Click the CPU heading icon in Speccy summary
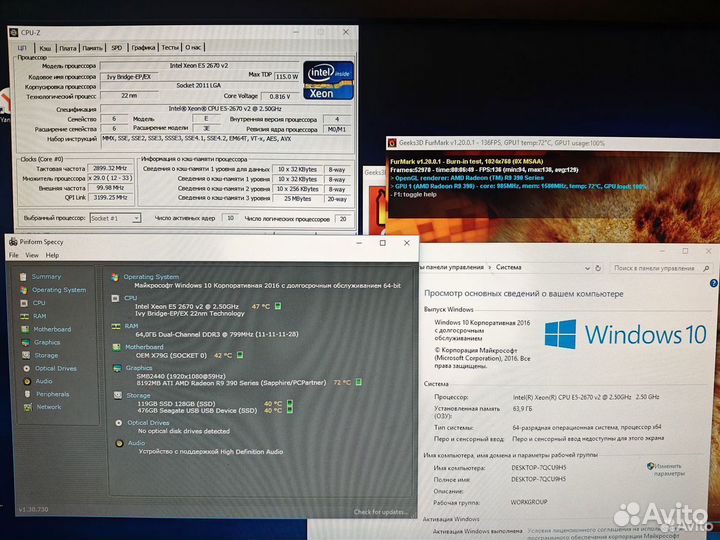 pyautogui.click(x=115, y=298)
